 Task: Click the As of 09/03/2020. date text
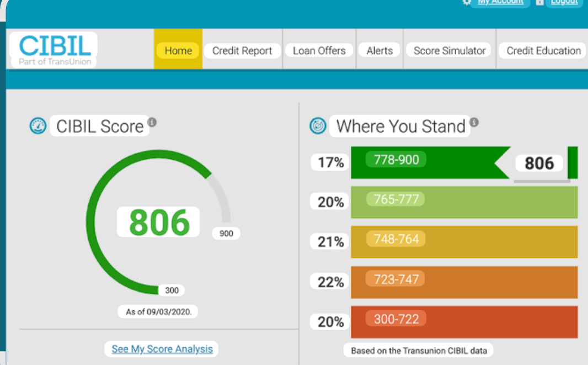[158, 311]
